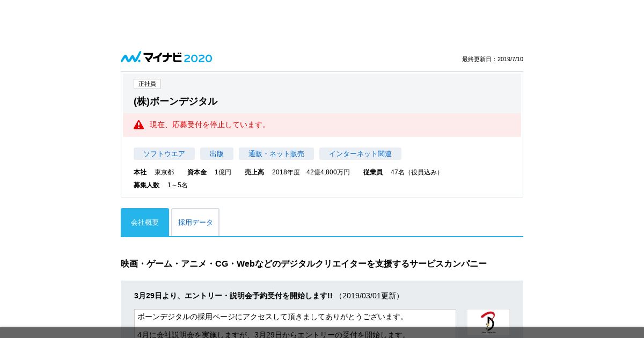Open the ソフトウエア industry tag

[164, 154]
